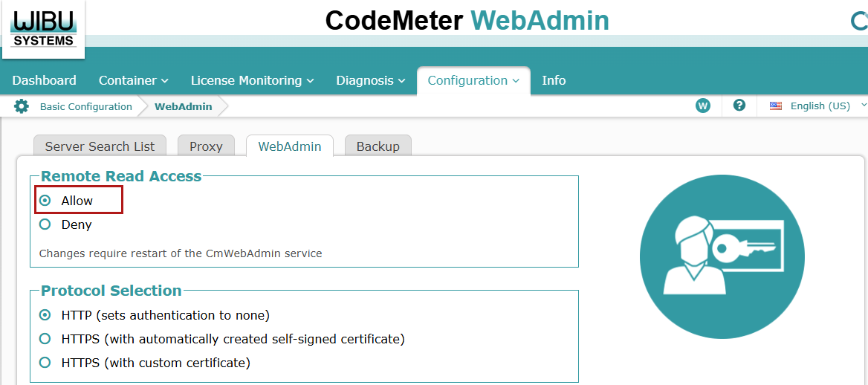Click the user-with-key illustration
Image resolution: width=868 pixels, height=385 pixels.
[722, 256]
